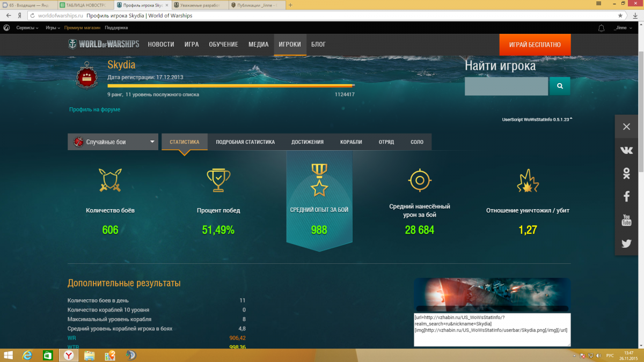Click the crossed swords battles icon
Viewport: 644px width, 362px height.
point(110,180)
